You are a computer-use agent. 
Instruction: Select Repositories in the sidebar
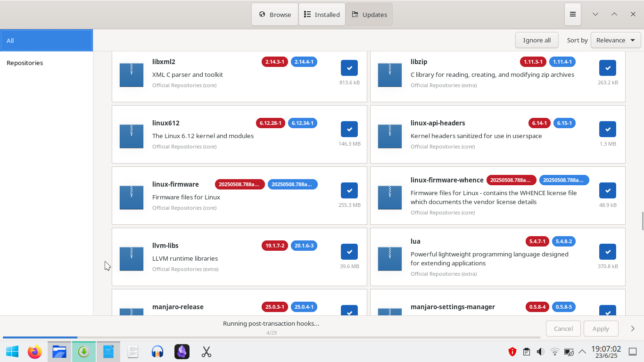[46, 63]
